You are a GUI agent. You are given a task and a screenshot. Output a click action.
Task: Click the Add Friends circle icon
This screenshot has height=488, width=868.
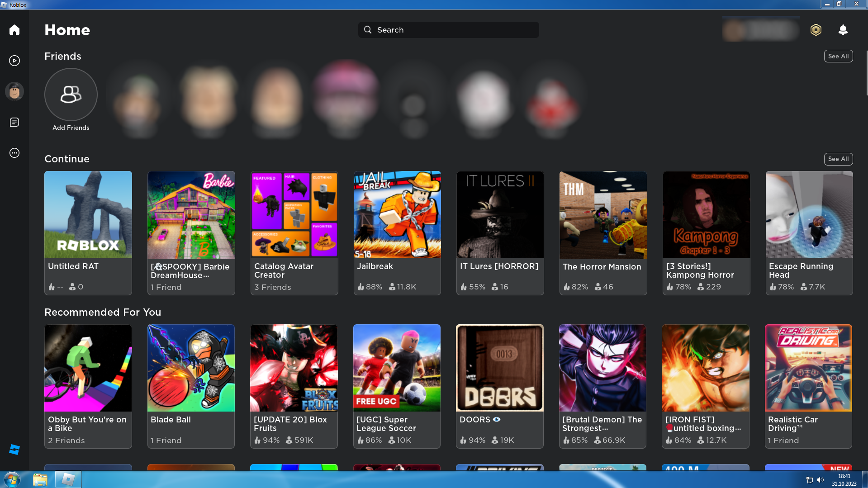click(x=71, y=95)
